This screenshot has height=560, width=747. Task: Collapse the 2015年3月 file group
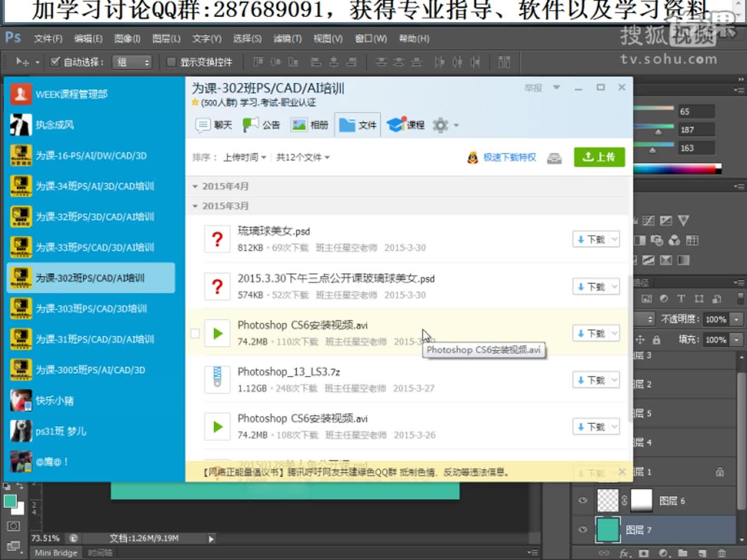(195, 206)
